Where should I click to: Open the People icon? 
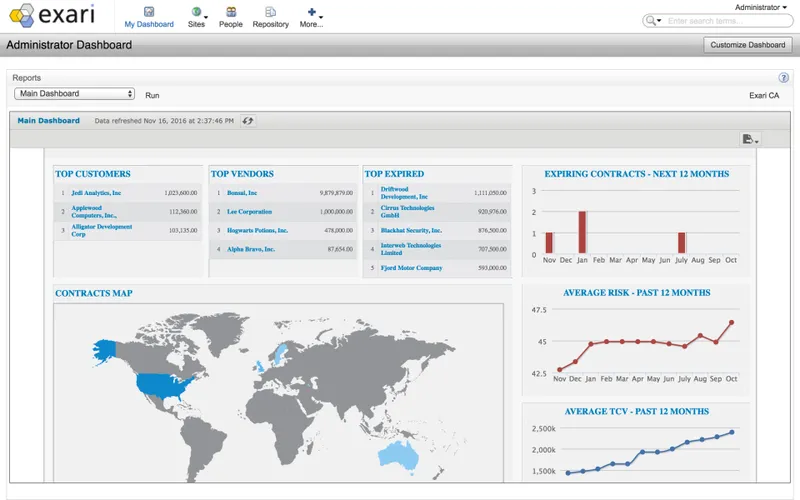[231, 12]
